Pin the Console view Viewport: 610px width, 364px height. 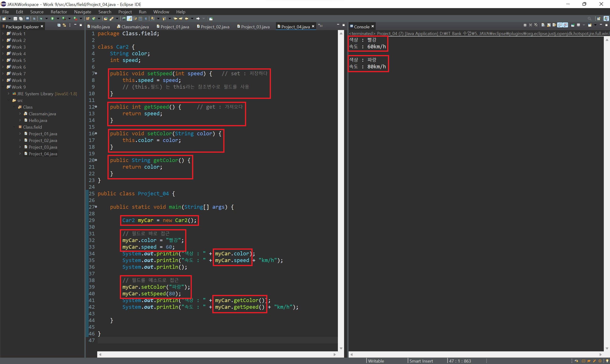tap(573, 25)
